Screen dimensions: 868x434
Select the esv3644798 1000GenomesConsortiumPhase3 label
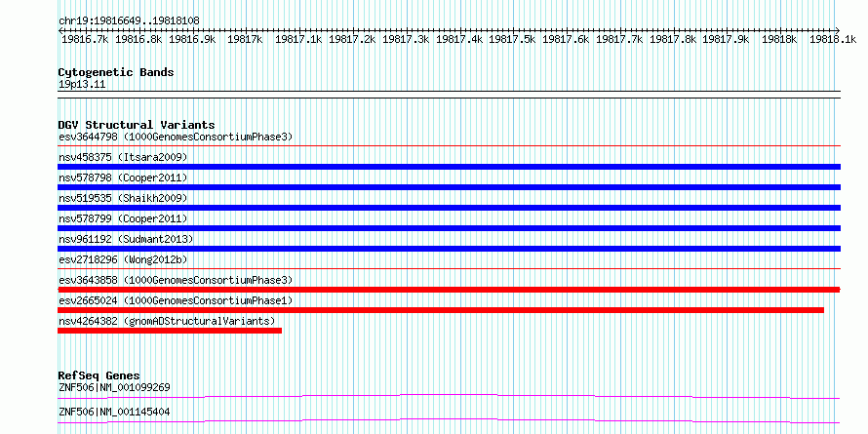click(176, 137)
